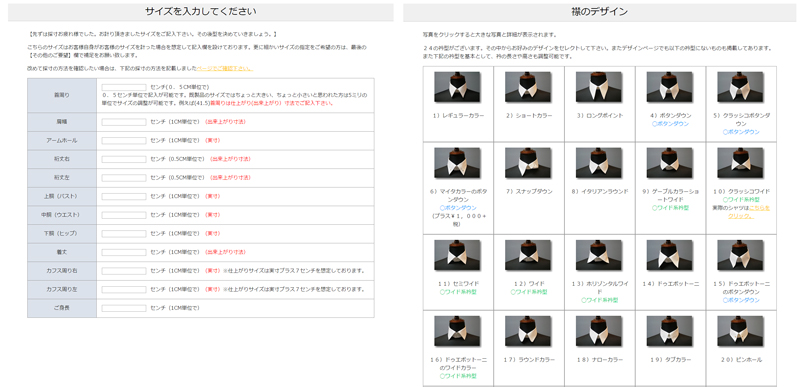800x387 pixels.
Task: Click the 肩幅 size input field
Action: 123,122
